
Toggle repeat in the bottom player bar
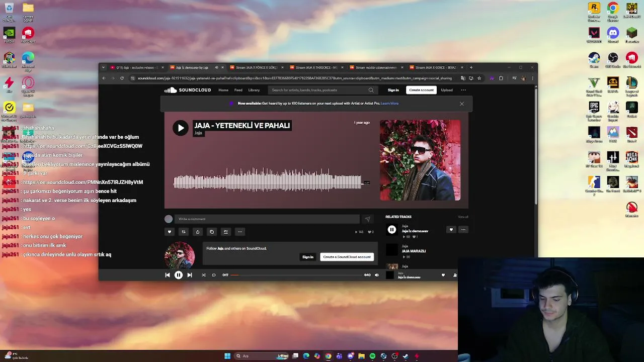click(x=214, y=275)
